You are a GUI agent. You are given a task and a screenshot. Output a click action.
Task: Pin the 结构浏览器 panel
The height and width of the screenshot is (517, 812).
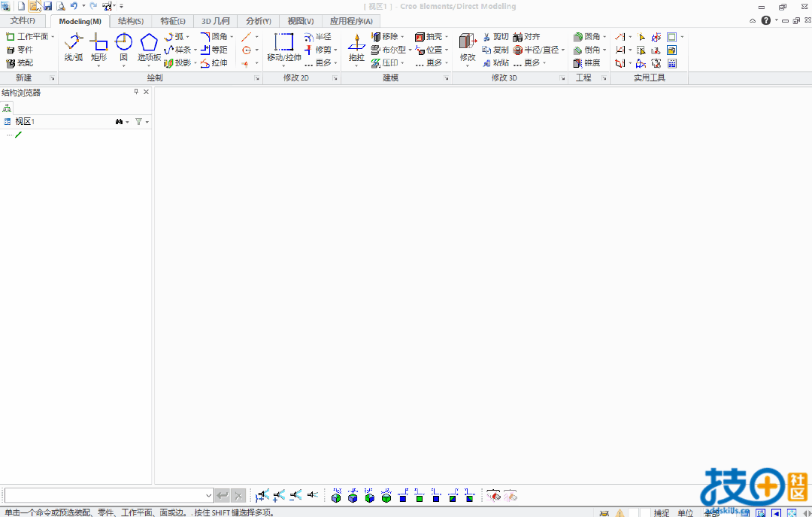pyautogui.click(x=136, y=92)
